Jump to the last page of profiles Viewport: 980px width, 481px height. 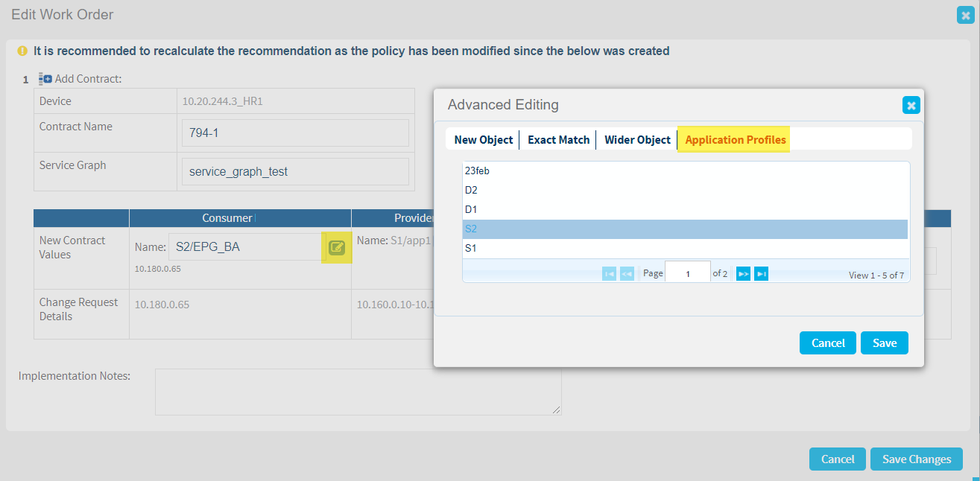[761, 274]
